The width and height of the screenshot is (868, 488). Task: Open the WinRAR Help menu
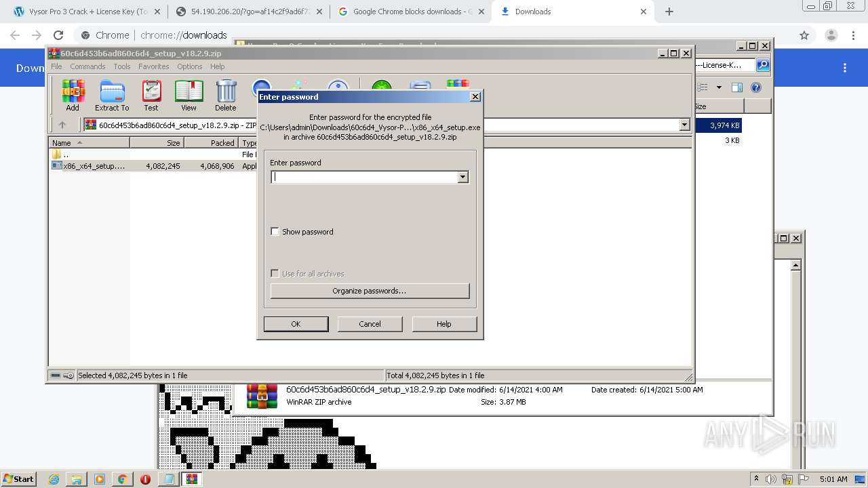pos(217,66)
